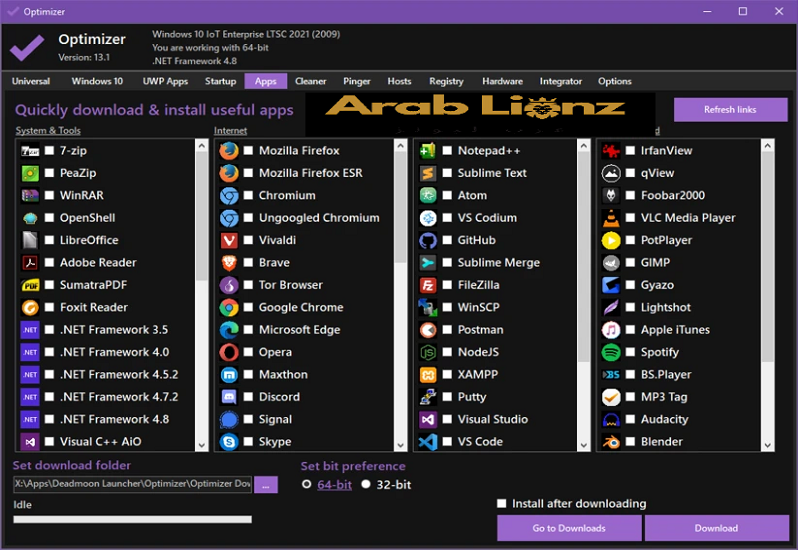Check the NodeJS checkbox
Image resolution: width=800 pixels, height=550 pixels.
tap(447, 352)
